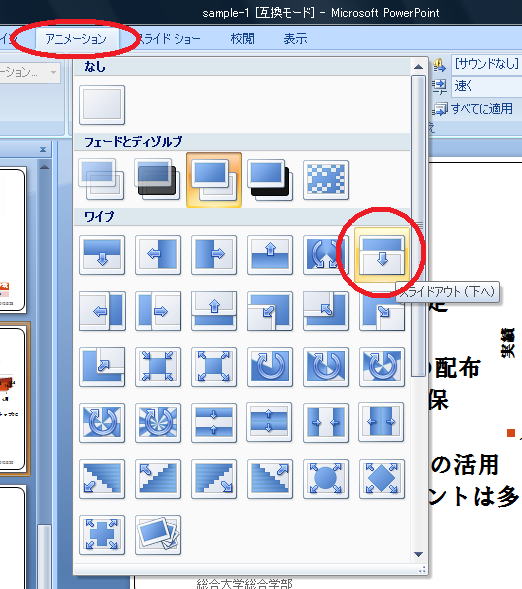522x589 pixels.
Task: Open the 表示 ribbon tab
Action: (x=296, y=39)
